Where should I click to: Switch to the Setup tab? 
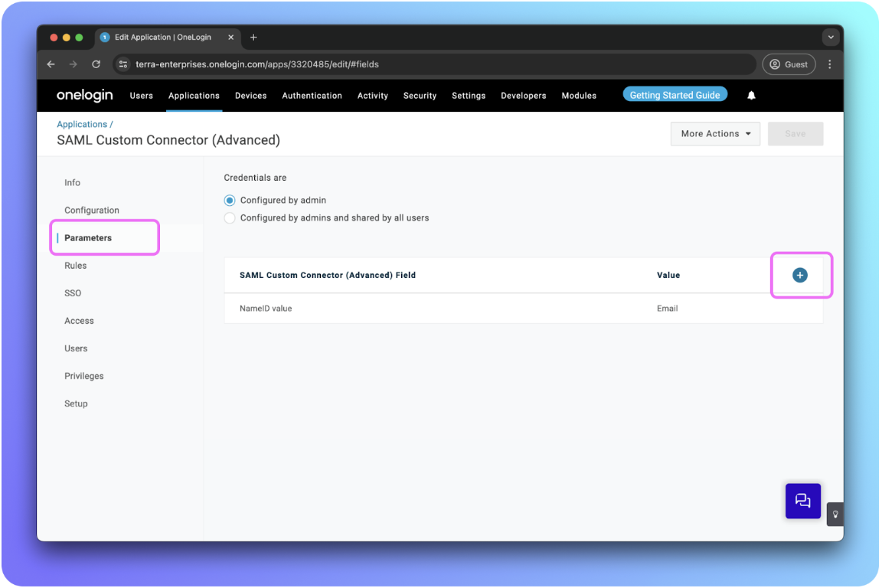click(x=76, y=403)
